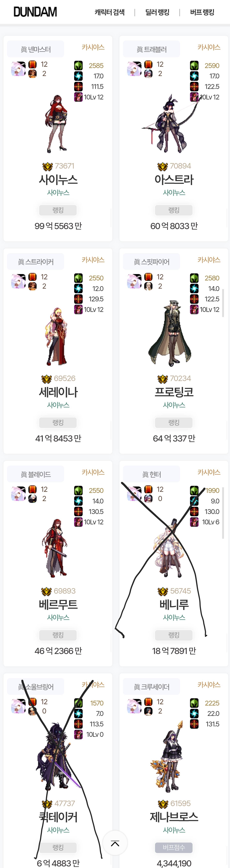Click the blue swirl icon on 프로팅코 card

(x=194, y=288)
